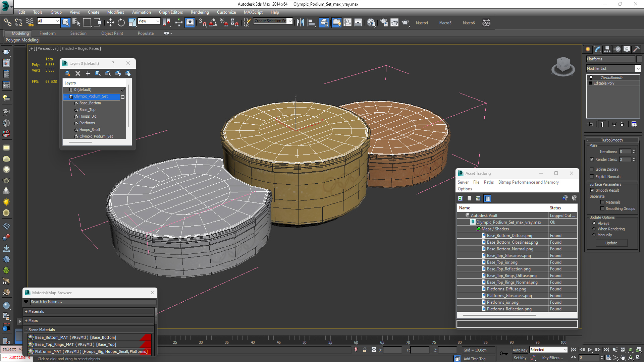Toggle the Render Iters checkbox

click(x=592, y=160)
